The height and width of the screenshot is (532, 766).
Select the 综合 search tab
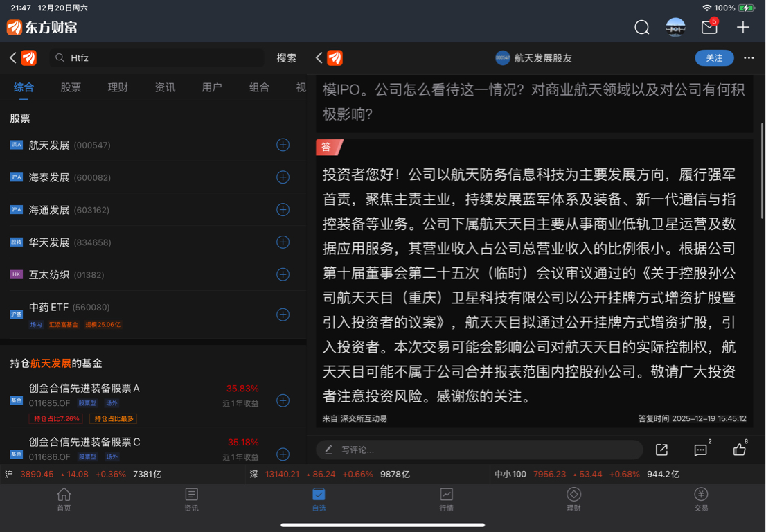[x=24, y=87]
